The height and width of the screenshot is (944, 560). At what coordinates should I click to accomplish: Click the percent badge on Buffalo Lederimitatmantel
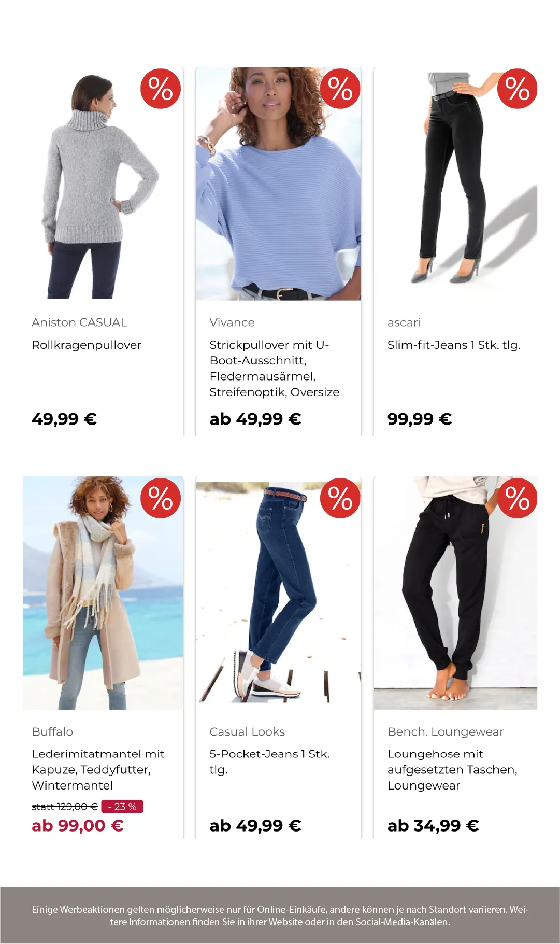coord(161,498)
